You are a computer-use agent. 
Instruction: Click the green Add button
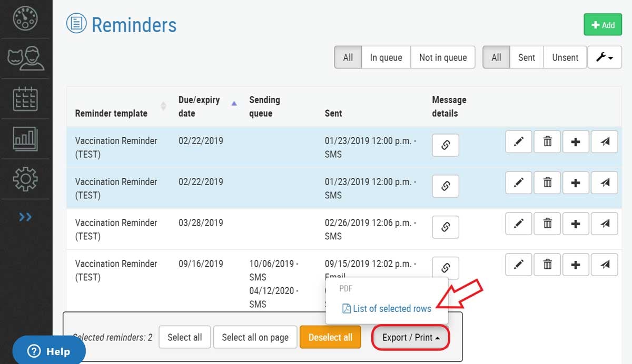point(603,25)
